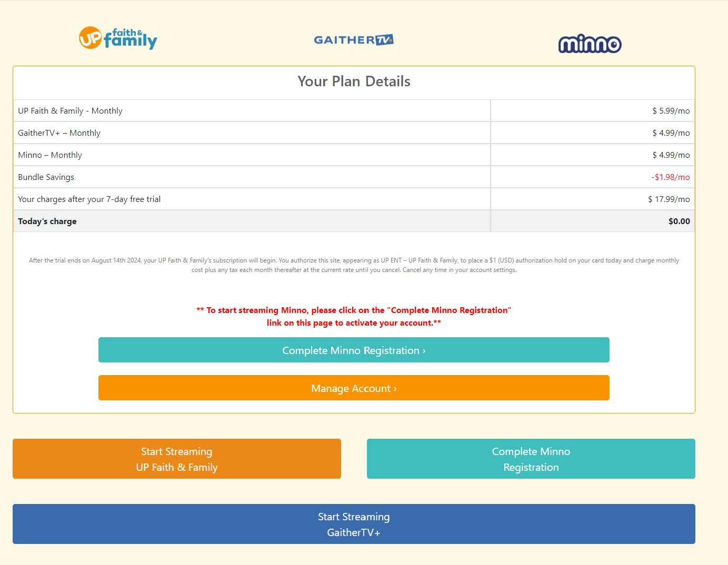Select the UP Faith & Family - Monthly row label
The image size is (728, 565).
click(70, 111)
